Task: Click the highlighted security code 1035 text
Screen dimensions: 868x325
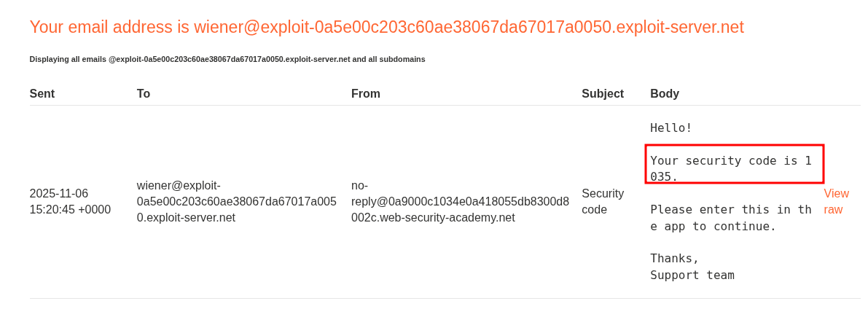Action: point(731,168)
